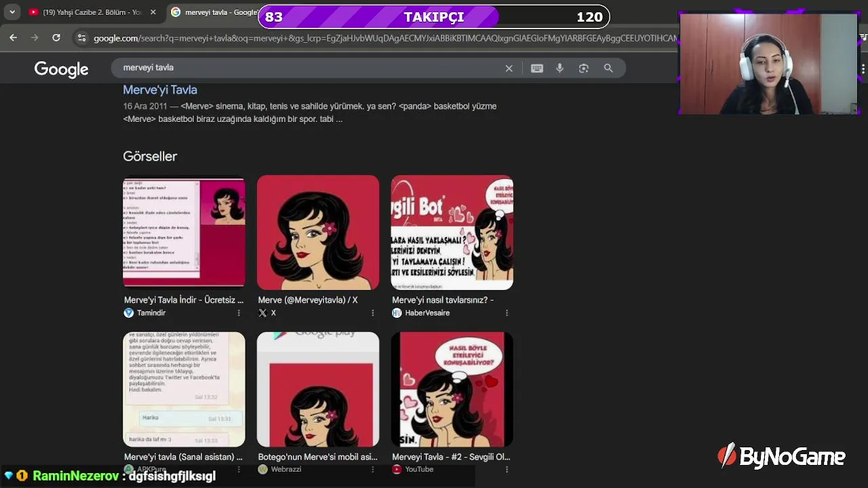
Task: Open the Google Play Merve thumbnail
Action: 318,389
